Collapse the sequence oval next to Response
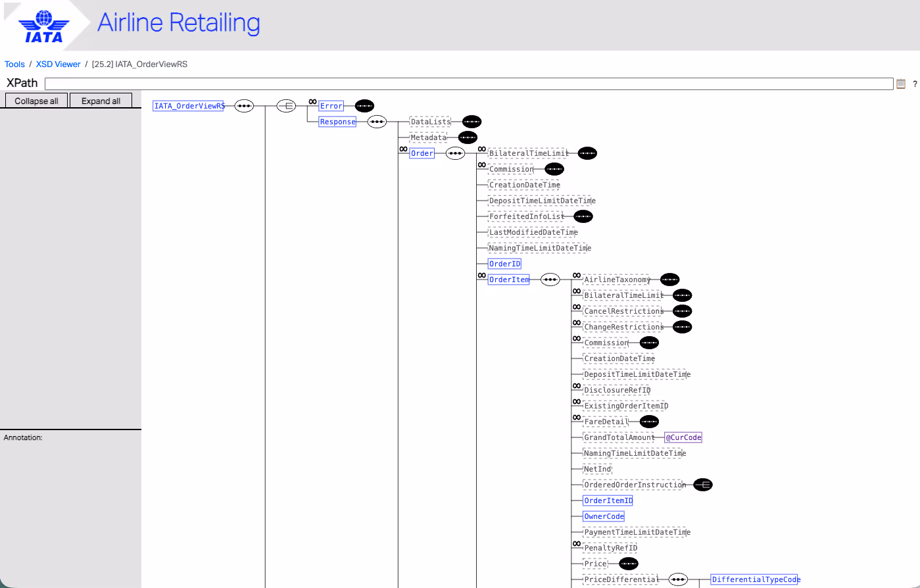This screenshot has height=588, width=920. [x=377, y=122]
